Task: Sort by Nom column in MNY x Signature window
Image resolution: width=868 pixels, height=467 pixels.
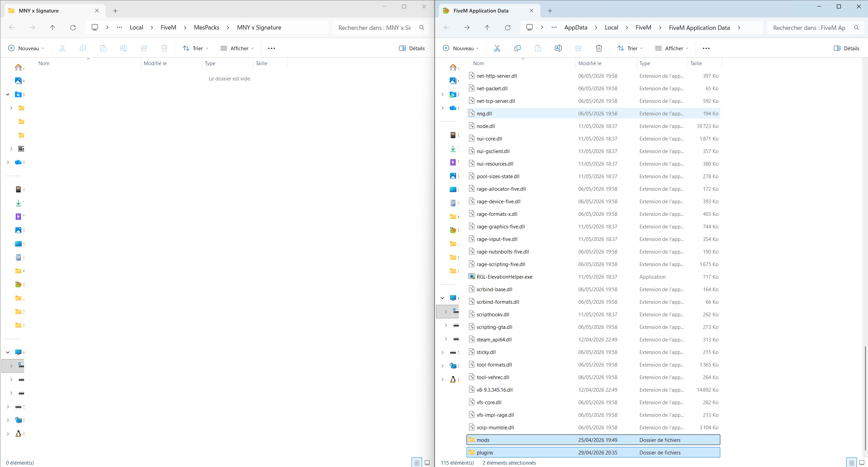Action: point(88,63)
